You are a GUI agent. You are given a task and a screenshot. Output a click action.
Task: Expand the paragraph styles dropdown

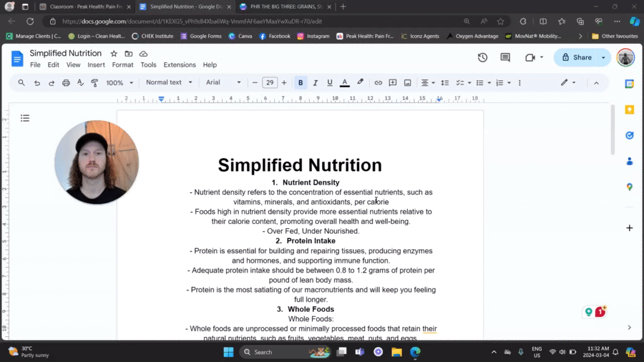tap(168, 82)
